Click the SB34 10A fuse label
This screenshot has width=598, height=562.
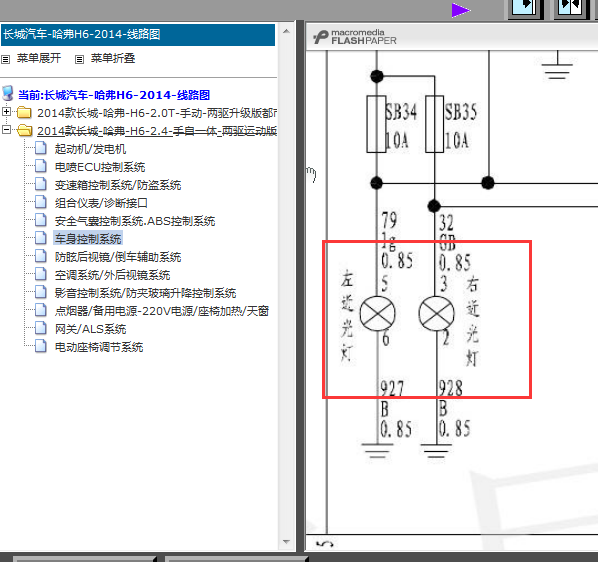point(400,126)
